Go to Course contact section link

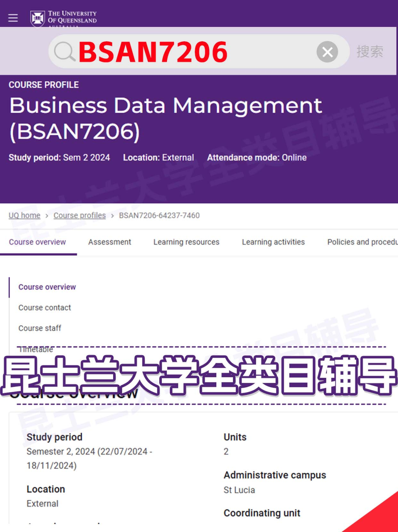[x=45, y=307]
